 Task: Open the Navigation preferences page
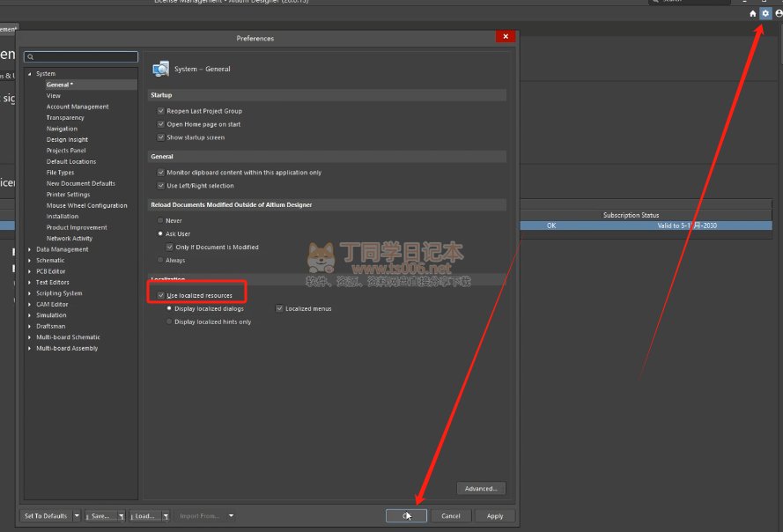tap(62, 129)
